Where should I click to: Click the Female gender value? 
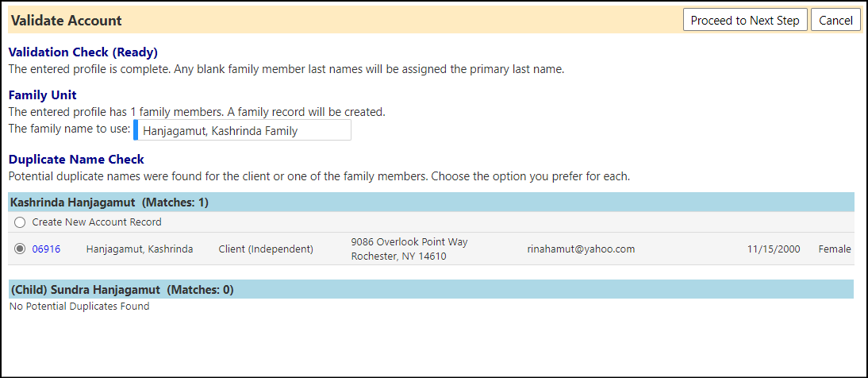tap(835, 249)
